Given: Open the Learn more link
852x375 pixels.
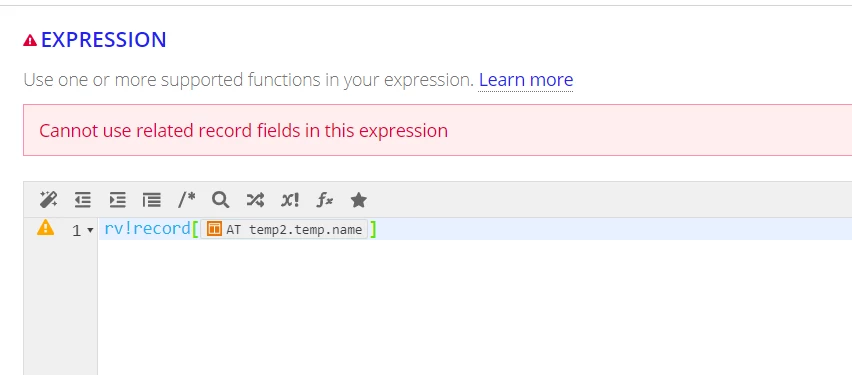Looking at the screenshot, I should coord(525,80).
